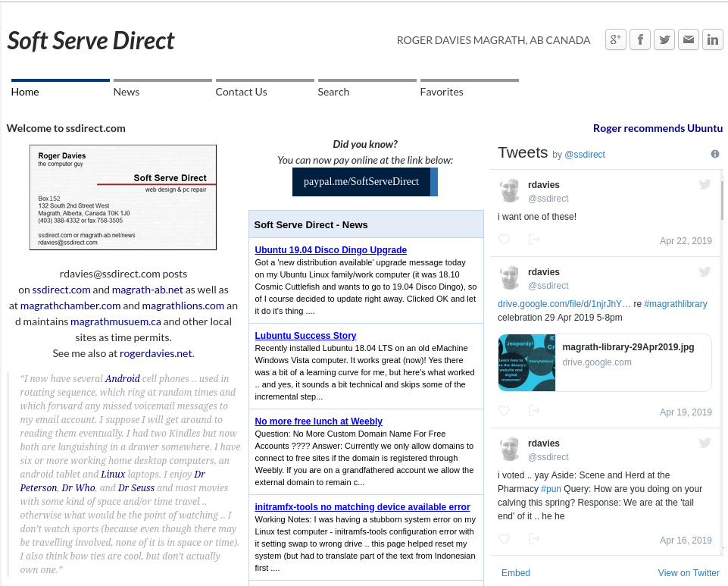The image size is (728, 586).
Task: Open 'No more free lunch at Weebly' article
Action: pyautogui.click(x=318, y=421)
